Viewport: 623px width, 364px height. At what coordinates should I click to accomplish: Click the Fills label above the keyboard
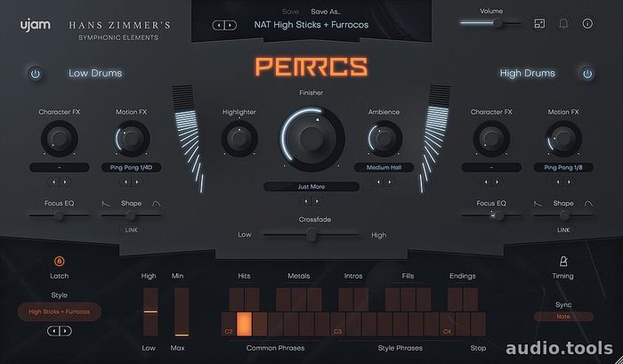[408, 276]
